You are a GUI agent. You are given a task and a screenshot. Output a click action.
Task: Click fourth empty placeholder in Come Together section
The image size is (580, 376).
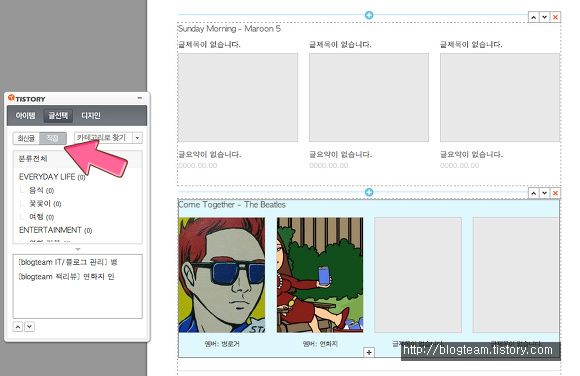[x=516, y=275]
